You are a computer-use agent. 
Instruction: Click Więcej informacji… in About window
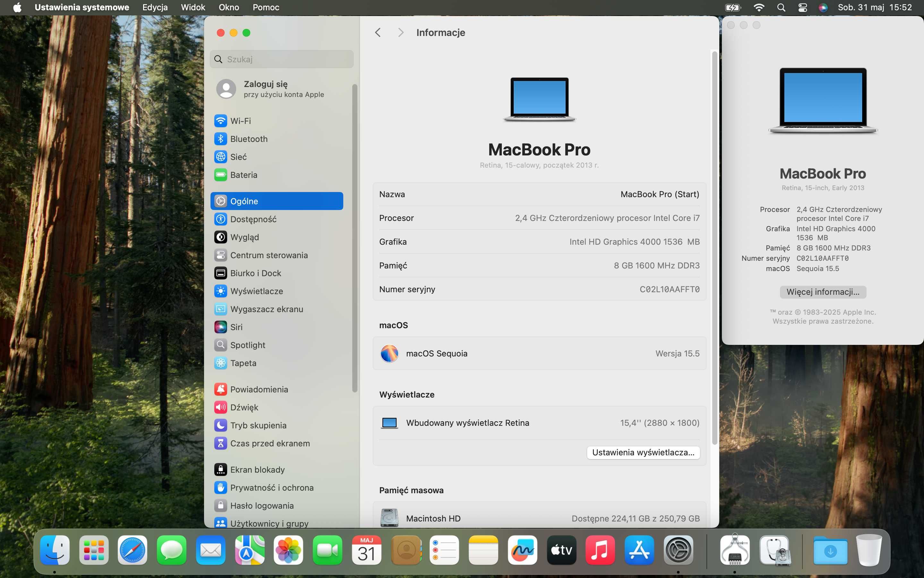(x=823, y=292)
